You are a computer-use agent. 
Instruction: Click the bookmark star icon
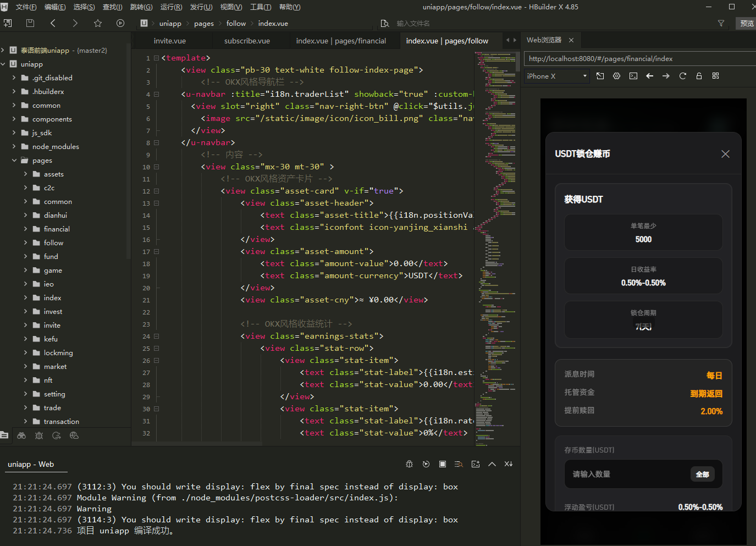pyautogui.click(x=98, y=23)
